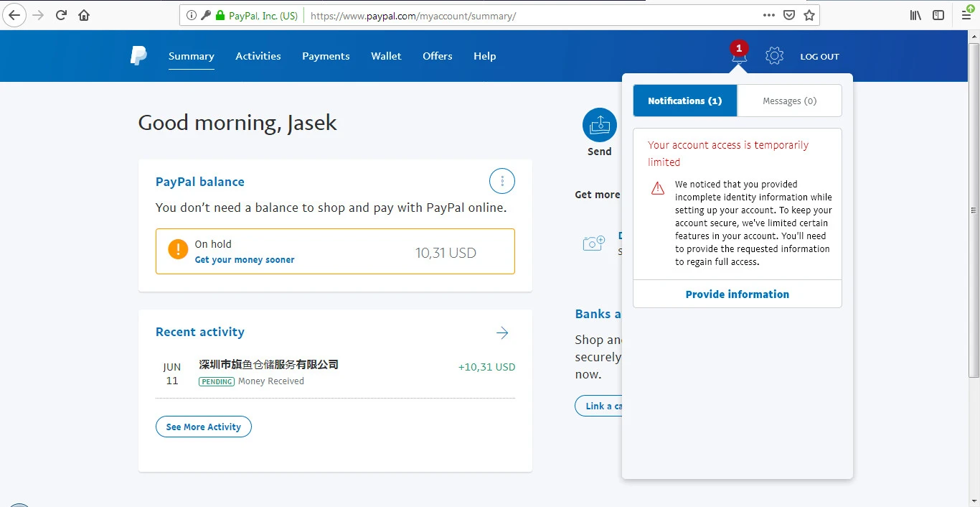Image resolution: width=980 pixels, height=507 pixels.
Task: Click Good morning, Jasek greeting
Action: pyautogui.click(x=237, y=123)
